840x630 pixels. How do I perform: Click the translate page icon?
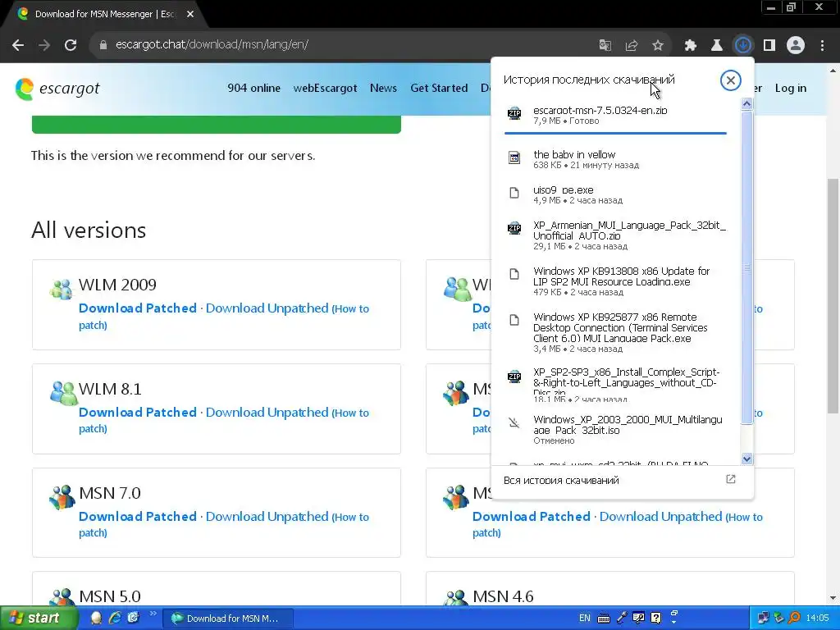tap(605, 45)
